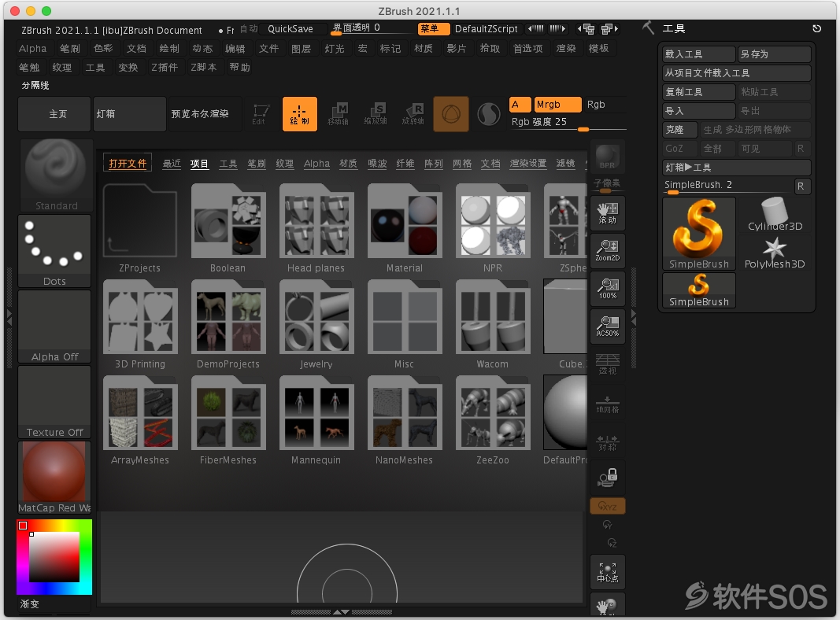The height and width of the screenshot is (620, 840).
Task: Open the Standard brush selector thumbnail
Action: click(56, 175)
